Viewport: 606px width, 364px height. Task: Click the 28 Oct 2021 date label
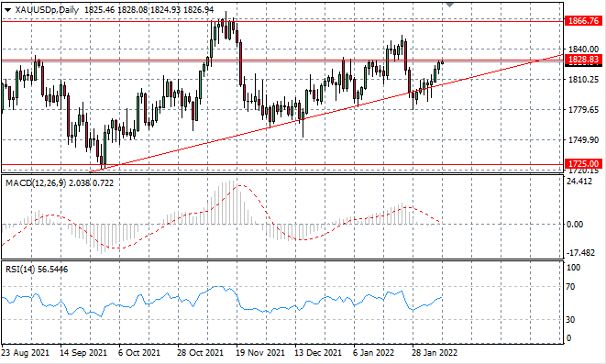click(200, 353)
